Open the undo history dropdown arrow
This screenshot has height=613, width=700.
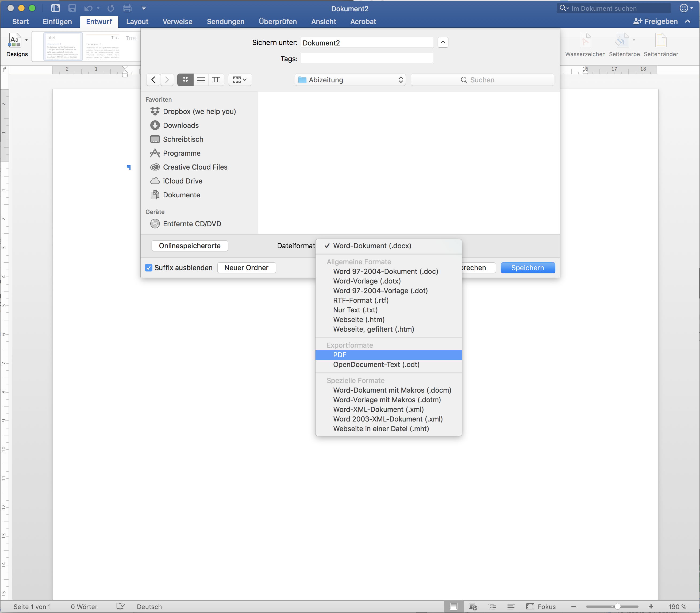tap(98, 8)
